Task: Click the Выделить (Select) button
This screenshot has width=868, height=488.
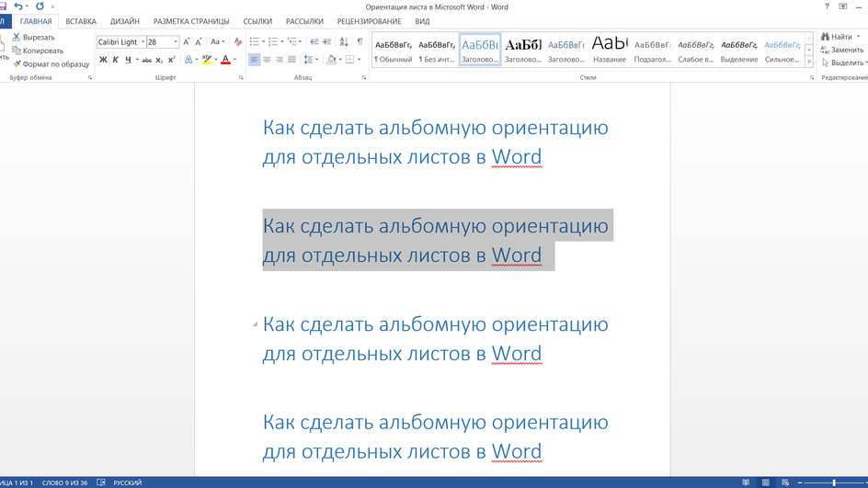Action: [844, 62]
